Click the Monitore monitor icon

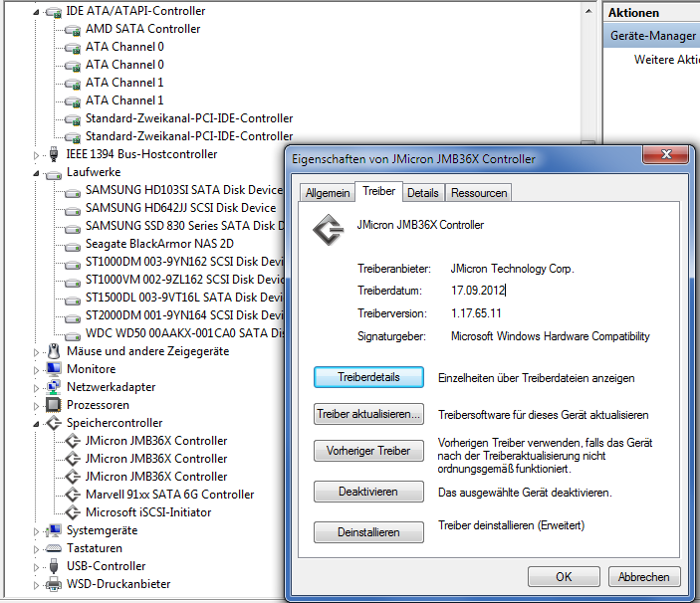point(54,369)
